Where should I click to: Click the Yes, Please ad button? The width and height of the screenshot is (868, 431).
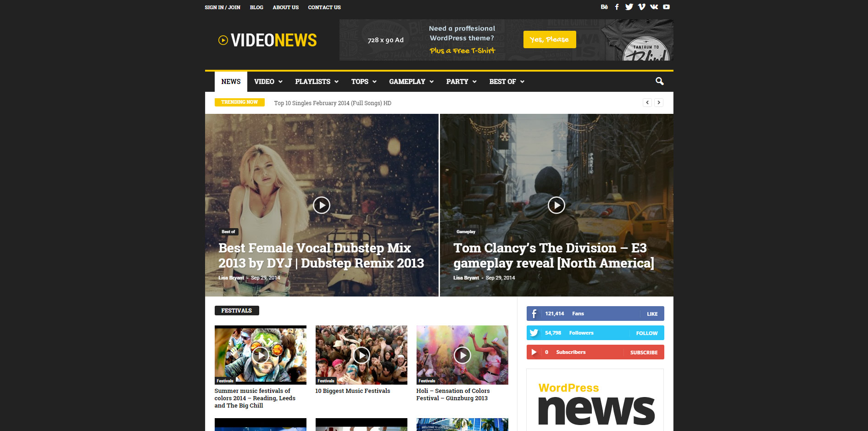pyautogui.click(x=550, y=39)
